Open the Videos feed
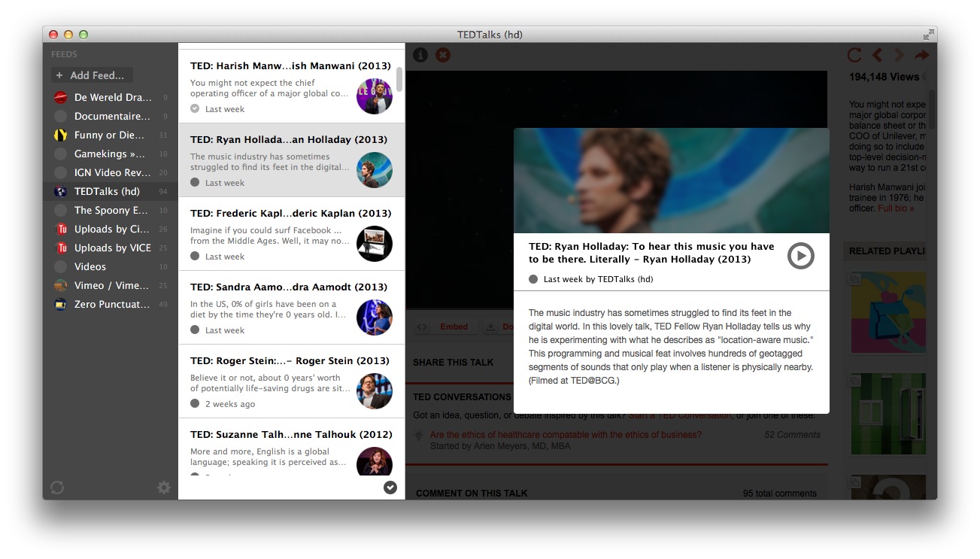This screenshot has height=559, width=980. (111, 266)
